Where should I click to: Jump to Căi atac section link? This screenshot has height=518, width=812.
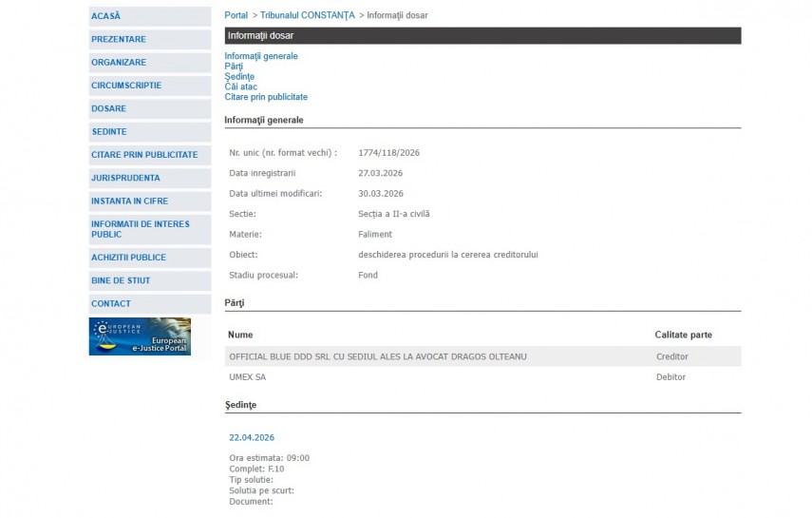(x=241, y=86)
